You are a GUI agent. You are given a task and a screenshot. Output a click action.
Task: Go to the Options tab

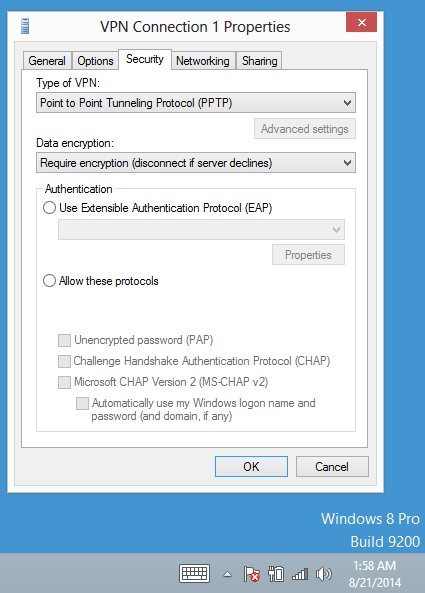(95, 61)
